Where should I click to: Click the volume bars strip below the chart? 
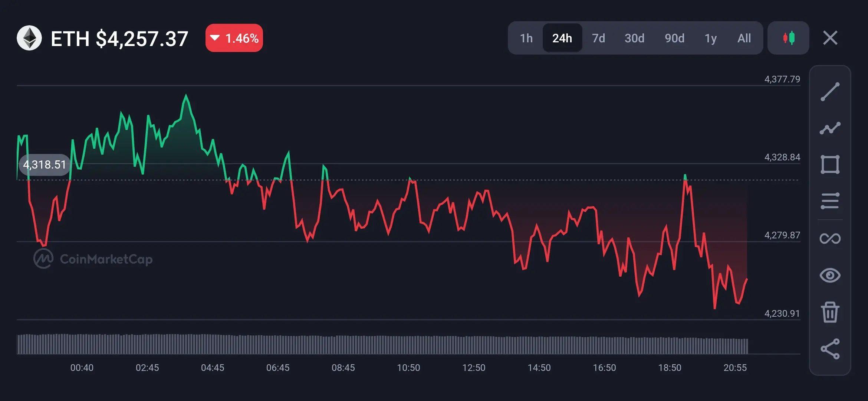pos(382,344)
